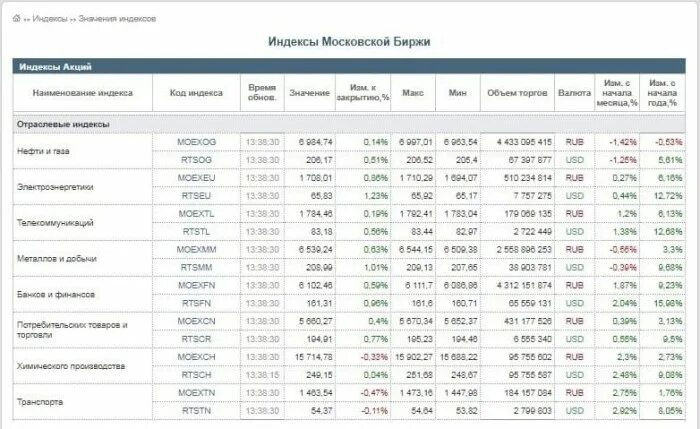Open the Значения индексов breadcrumb link

(117, 19)
